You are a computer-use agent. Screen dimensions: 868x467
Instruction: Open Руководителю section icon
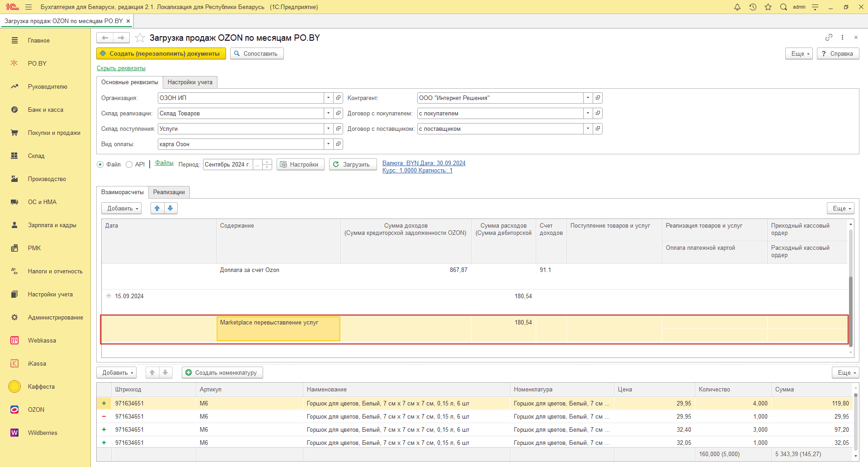pyautogui.click(x=14, y=86)
